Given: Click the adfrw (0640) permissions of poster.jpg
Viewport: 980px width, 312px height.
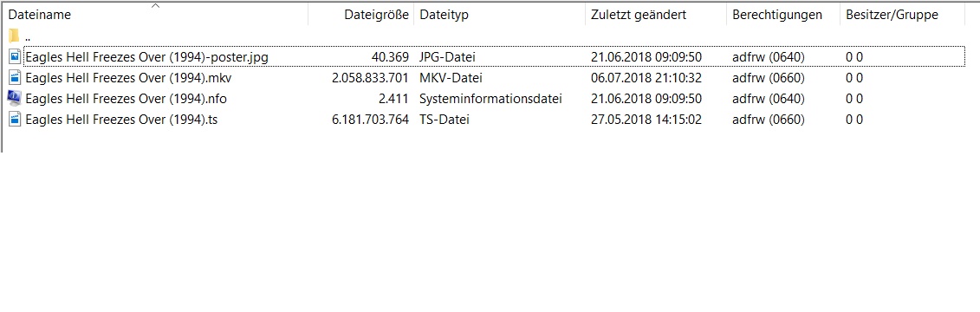Looking at the screenshot, I should click(768, 57).
